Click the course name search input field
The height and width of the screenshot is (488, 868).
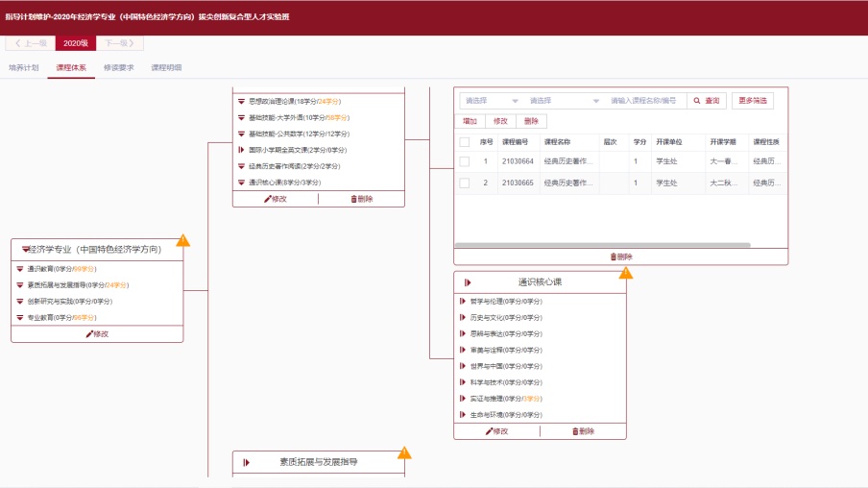[x=644, y=100]
